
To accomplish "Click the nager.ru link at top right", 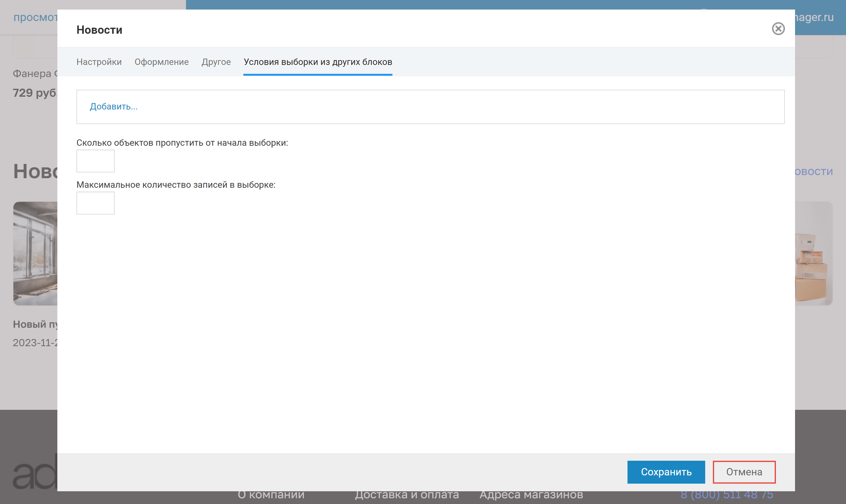I will tap(814, 17).
